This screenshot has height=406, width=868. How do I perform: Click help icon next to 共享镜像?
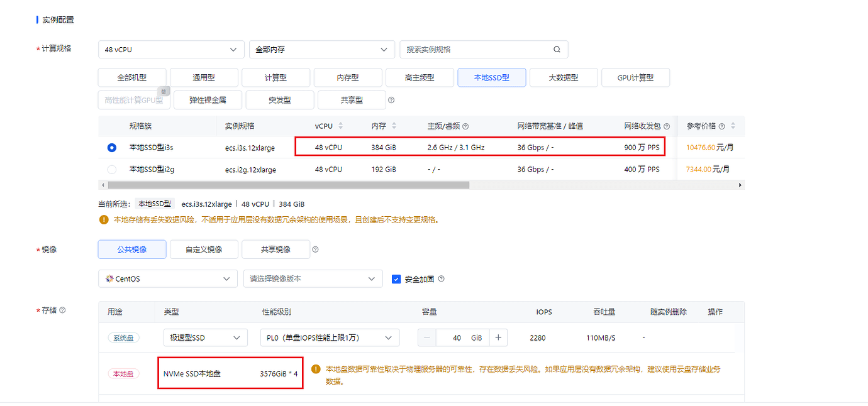(316, 250)
